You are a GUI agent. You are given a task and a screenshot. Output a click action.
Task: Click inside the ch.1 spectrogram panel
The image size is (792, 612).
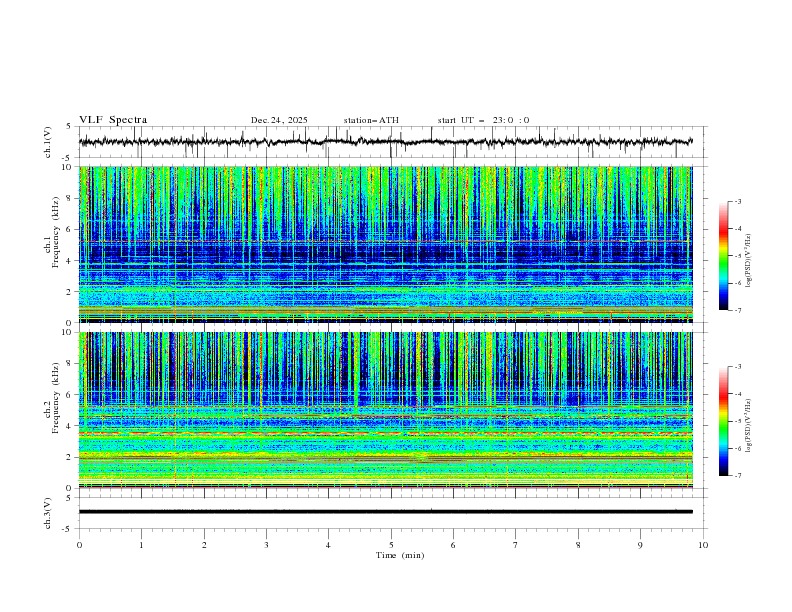point(386,244)
